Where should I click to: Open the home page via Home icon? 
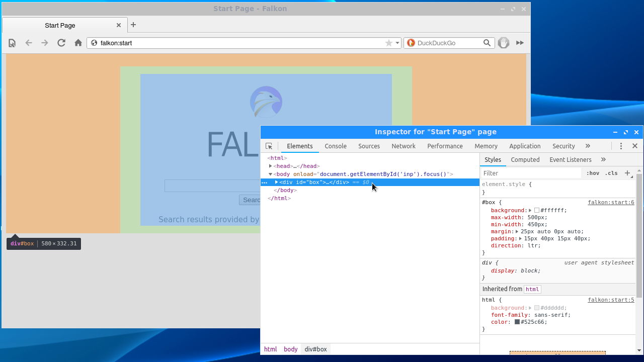click(x=78, y=43)
